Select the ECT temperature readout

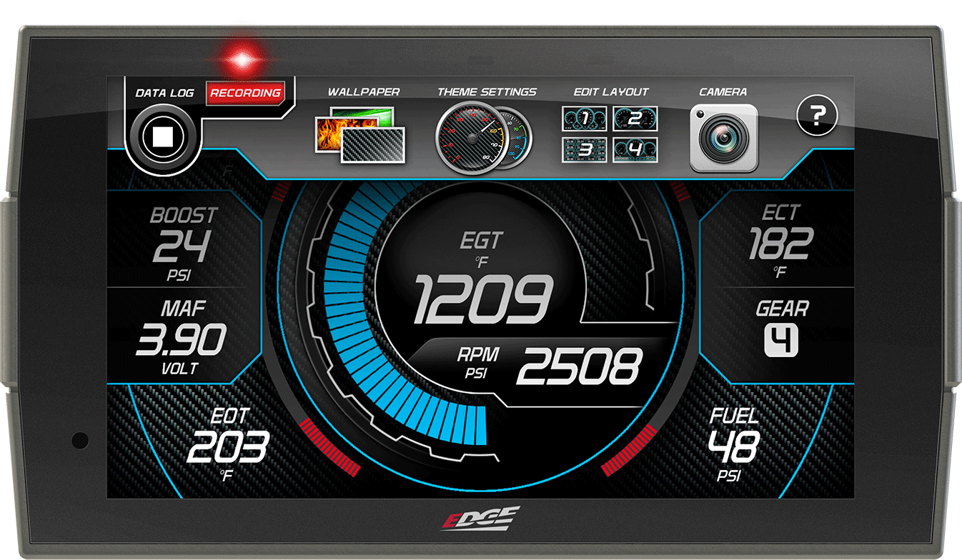click(x=782, y=243)
